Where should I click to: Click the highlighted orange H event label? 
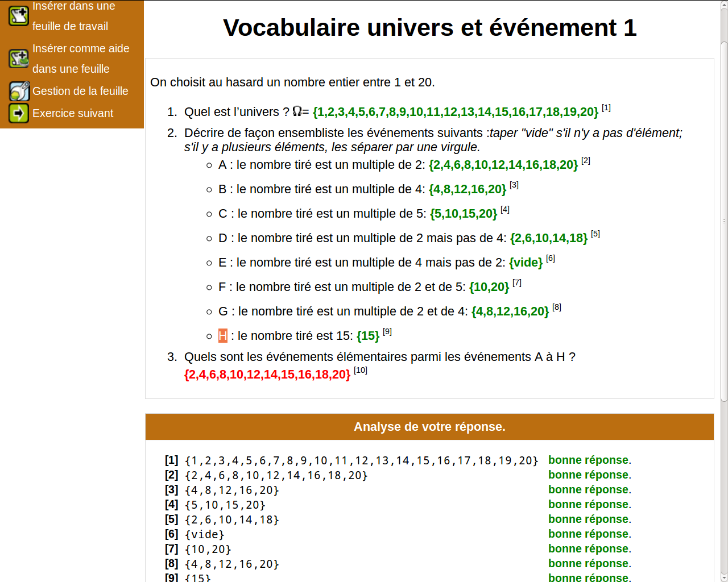[223, 336]
